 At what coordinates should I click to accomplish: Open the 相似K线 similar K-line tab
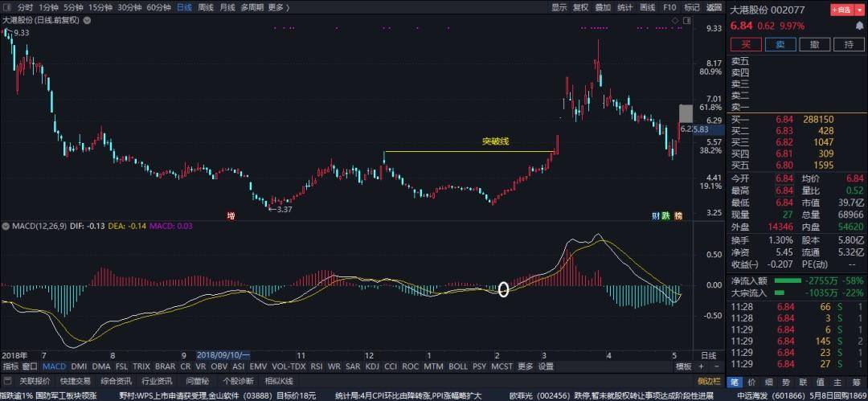(x=278, y=381)
